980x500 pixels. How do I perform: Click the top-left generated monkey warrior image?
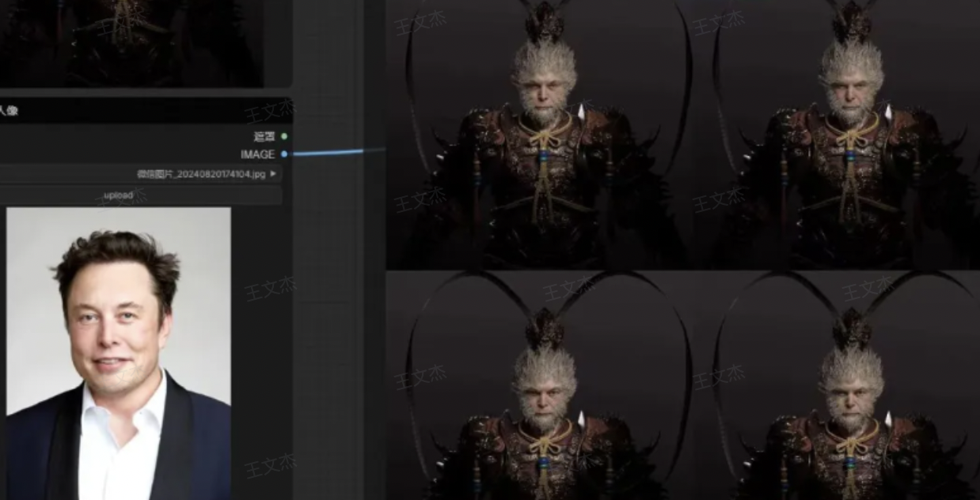pyautogui.click(x=539, y=134)
